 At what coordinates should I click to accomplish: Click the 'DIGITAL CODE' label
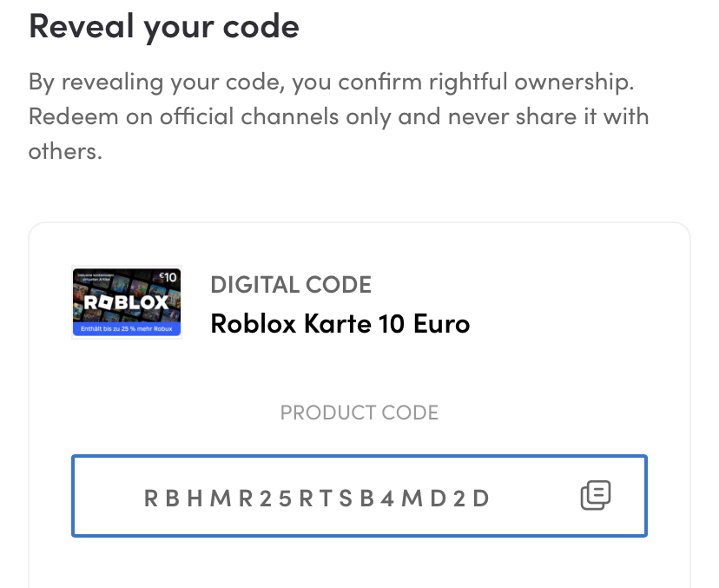tap(291, 285)
